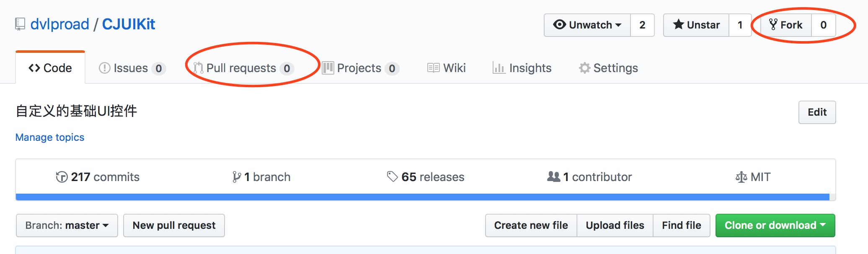The image size is (868, 254).
Task: Unstar the CJUIKit repository
Action: tap(695, 25)
